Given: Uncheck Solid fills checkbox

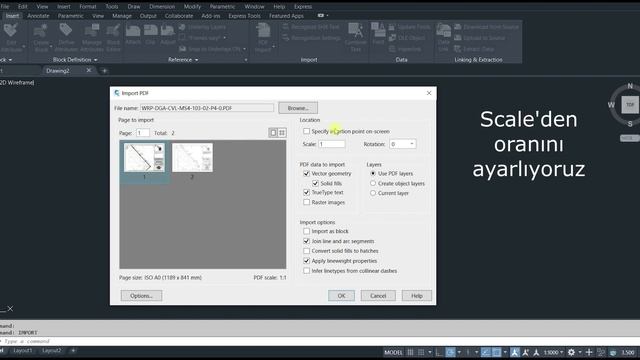Looking at the screenshot, I should [x=316, y=183].
